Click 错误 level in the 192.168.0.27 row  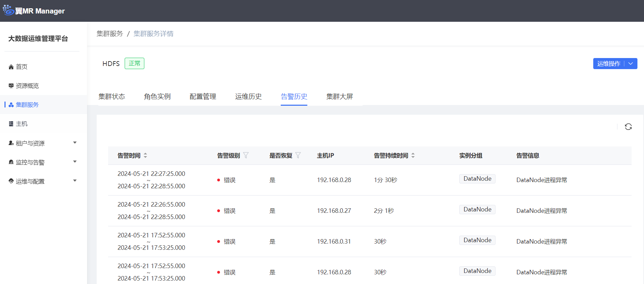click(x=230, y=211)
